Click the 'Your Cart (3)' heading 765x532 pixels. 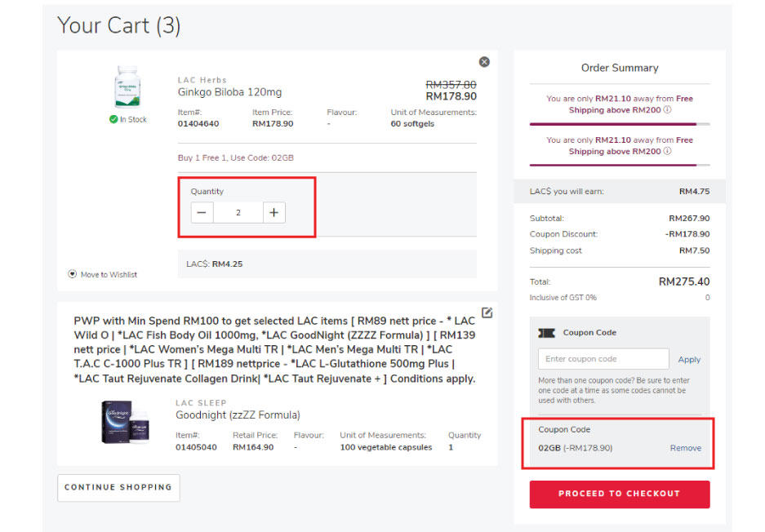pyautogui.click(x=119, y=25)
